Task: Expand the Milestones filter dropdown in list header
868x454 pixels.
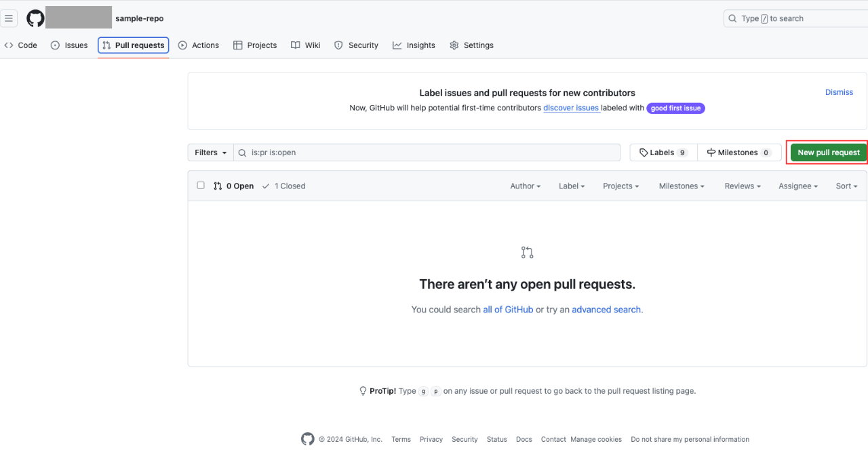Action: (682, 186)
